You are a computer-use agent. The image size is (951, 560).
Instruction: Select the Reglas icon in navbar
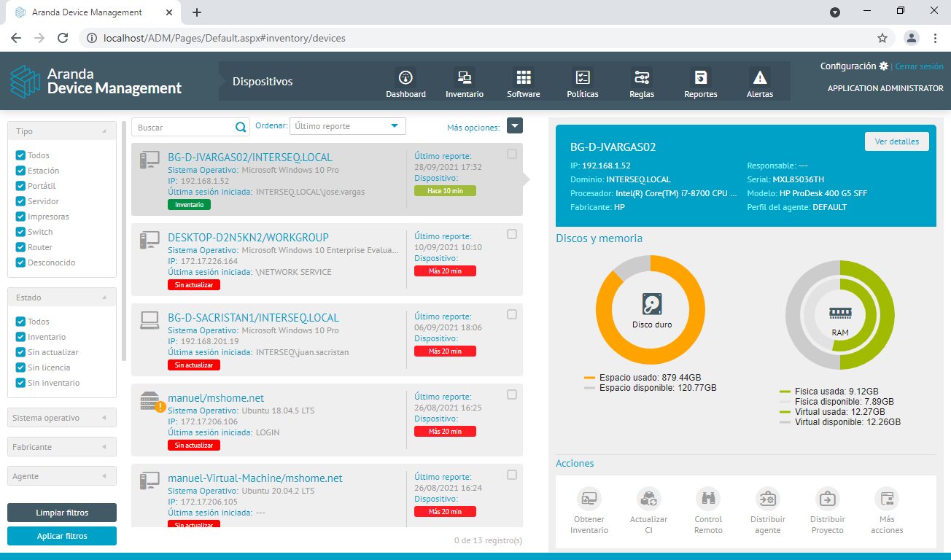pyautogui.click(x=641, y=77)
